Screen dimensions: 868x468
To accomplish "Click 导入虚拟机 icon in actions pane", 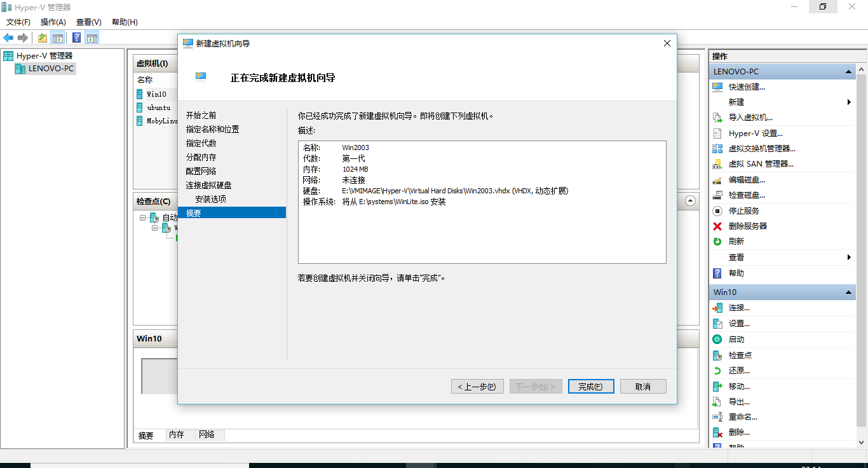I will tap(717, 118).
